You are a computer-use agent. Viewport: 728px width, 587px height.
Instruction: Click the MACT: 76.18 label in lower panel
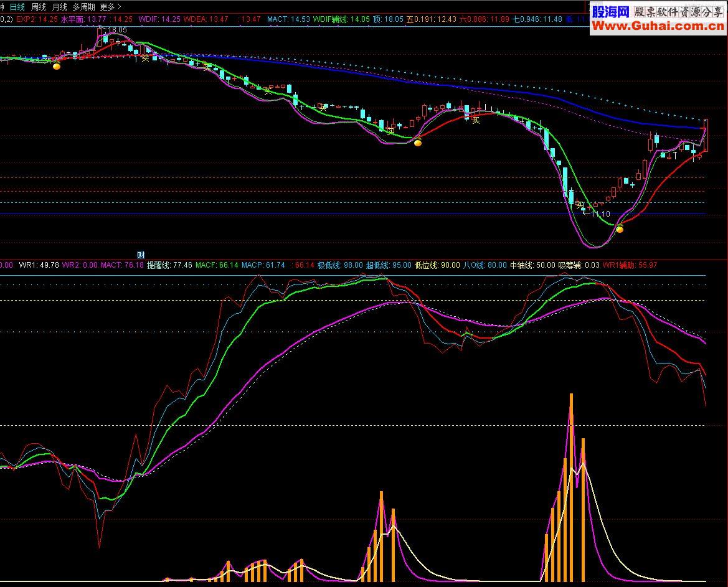122,265
